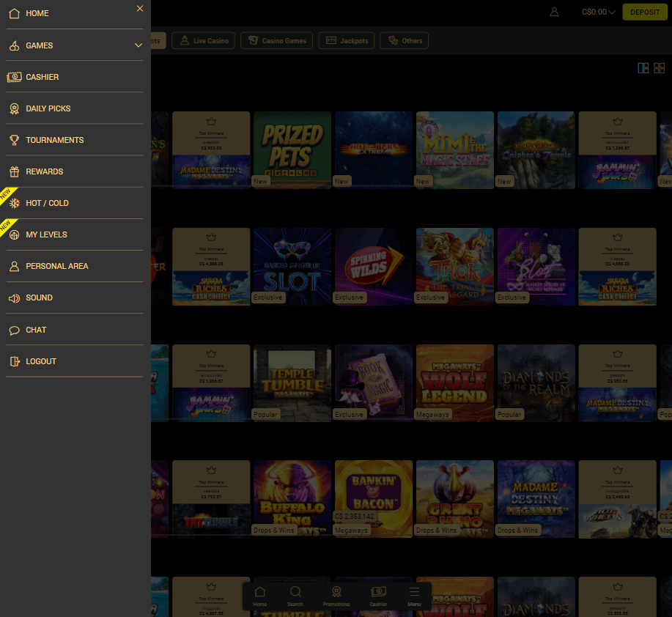
Task: Open Mimi & the Magic Staff game
Action: point(454,150)
